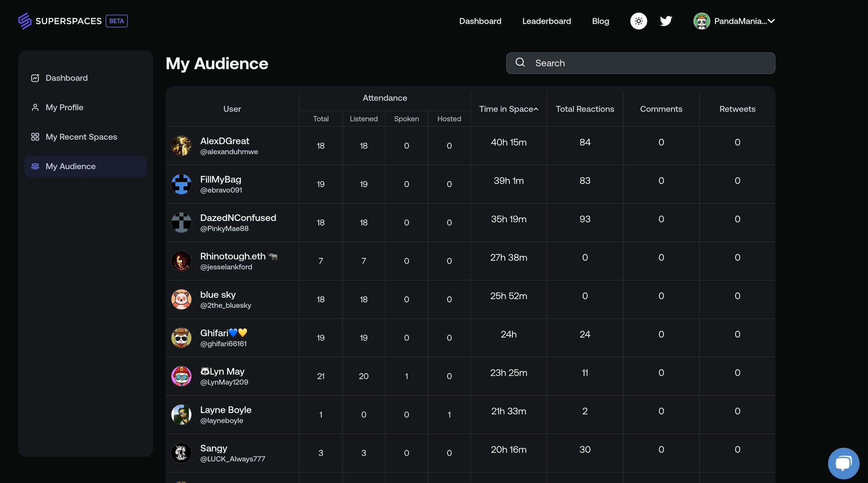Focus the audience Search field

648,63
